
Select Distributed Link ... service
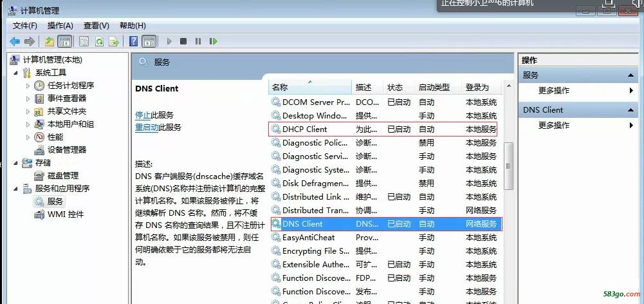[385, 196]
